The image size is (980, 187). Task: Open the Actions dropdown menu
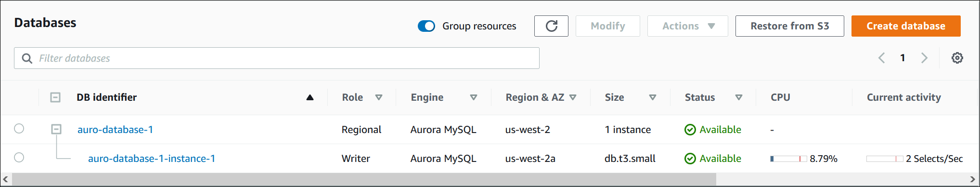pos(687,26)
